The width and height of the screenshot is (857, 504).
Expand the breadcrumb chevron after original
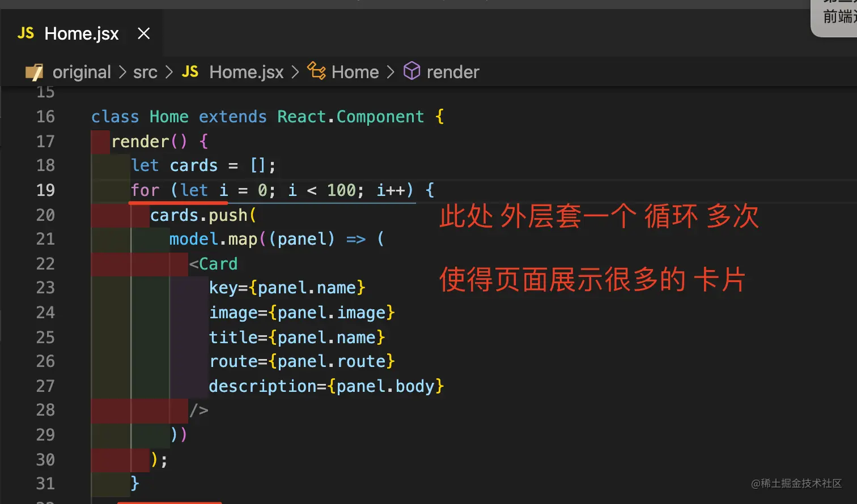[122, 72]
